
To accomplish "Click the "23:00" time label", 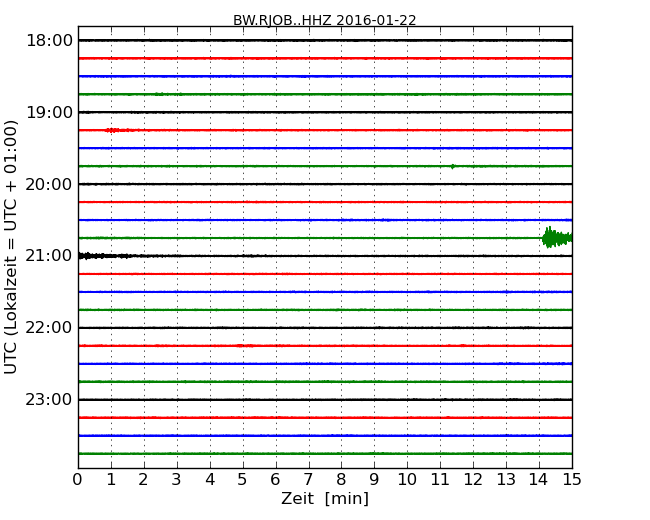I will 49,399.
